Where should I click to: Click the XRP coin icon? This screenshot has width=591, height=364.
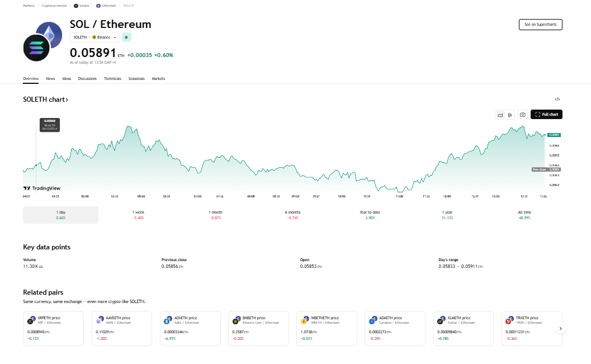pyautogui.click(x=30, y=322)
